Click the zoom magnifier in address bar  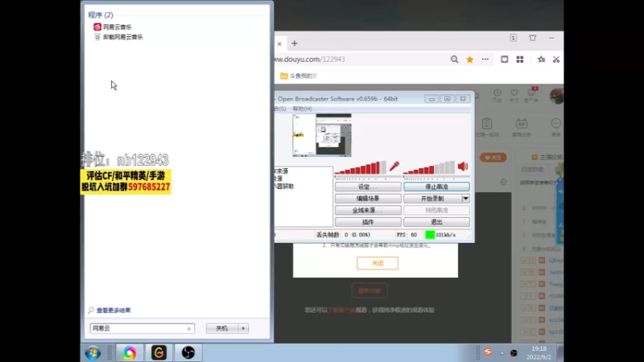pyautogui.click(x=454, y=60)
